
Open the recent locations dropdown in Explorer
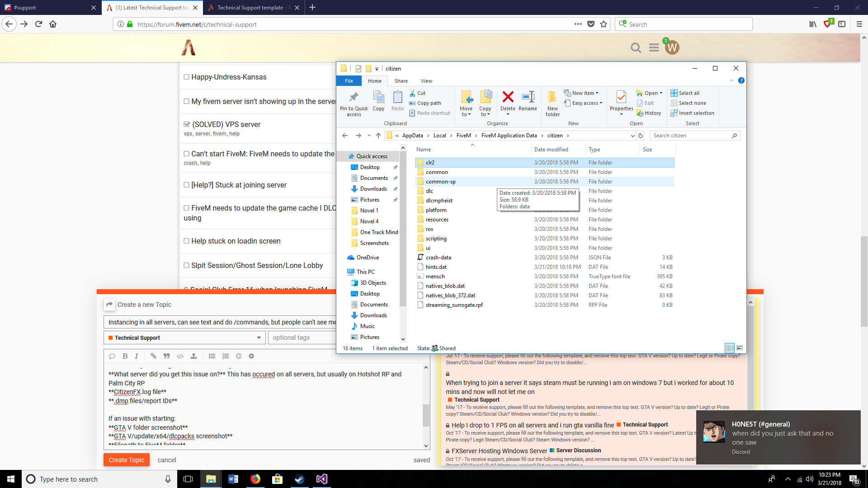(x=369, y=136)
